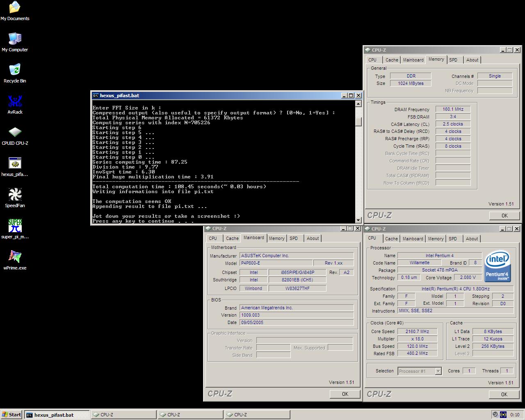
Task: Click the command prompt window title icon
Action: click(x=96, y=96)
